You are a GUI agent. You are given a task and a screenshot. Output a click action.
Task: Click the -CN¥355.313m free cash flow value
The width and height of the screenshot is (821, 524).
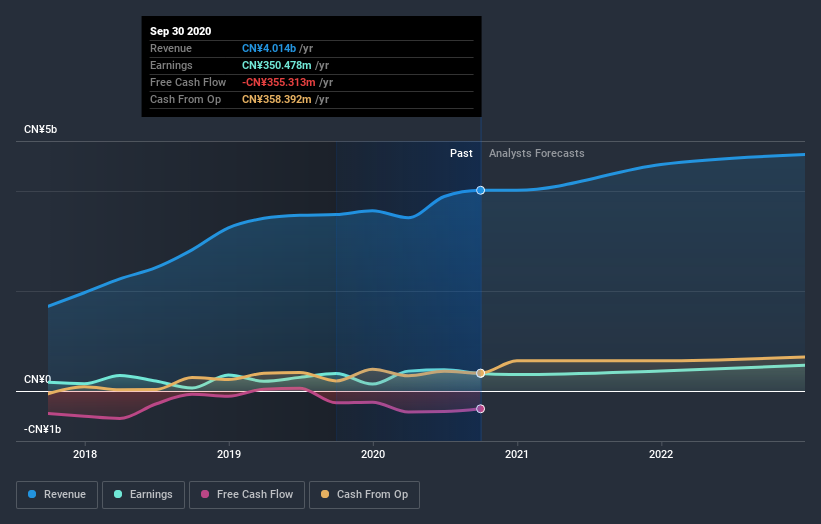pyautogui.click(x=279, y=82)
